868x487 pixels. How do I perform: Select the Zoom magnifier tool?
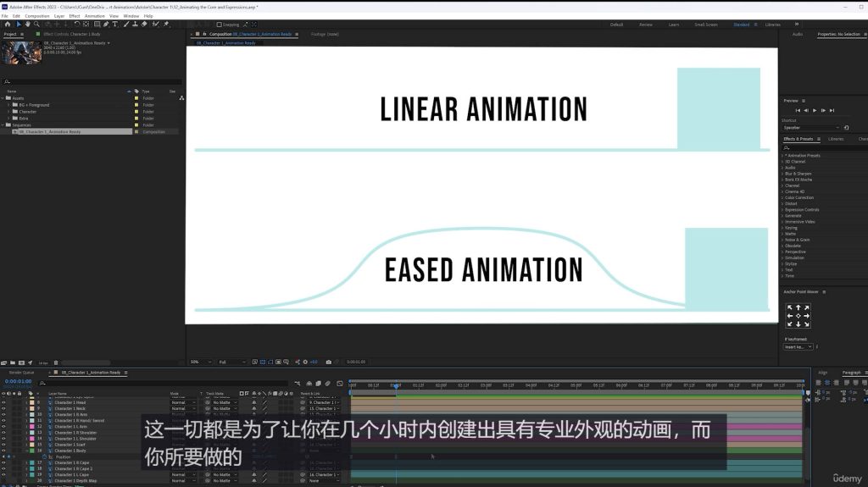(36, 25)
